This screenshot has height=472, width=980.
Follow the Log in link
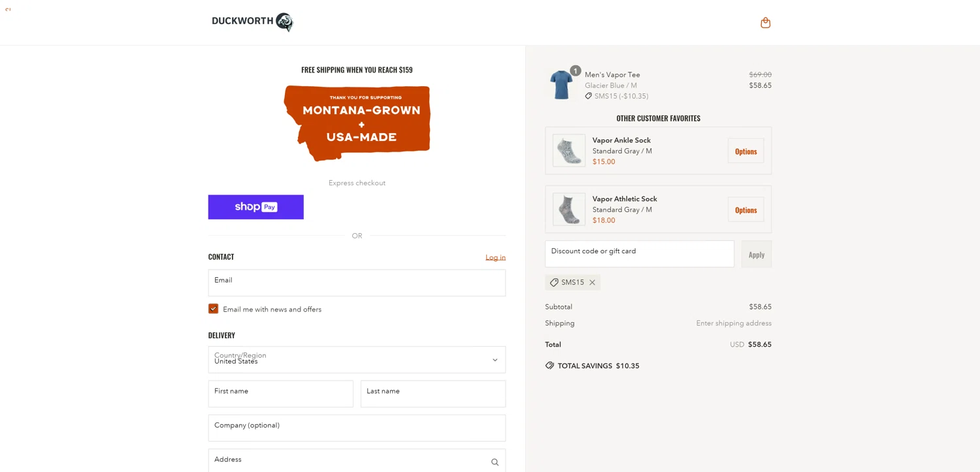tap(495, 257)
